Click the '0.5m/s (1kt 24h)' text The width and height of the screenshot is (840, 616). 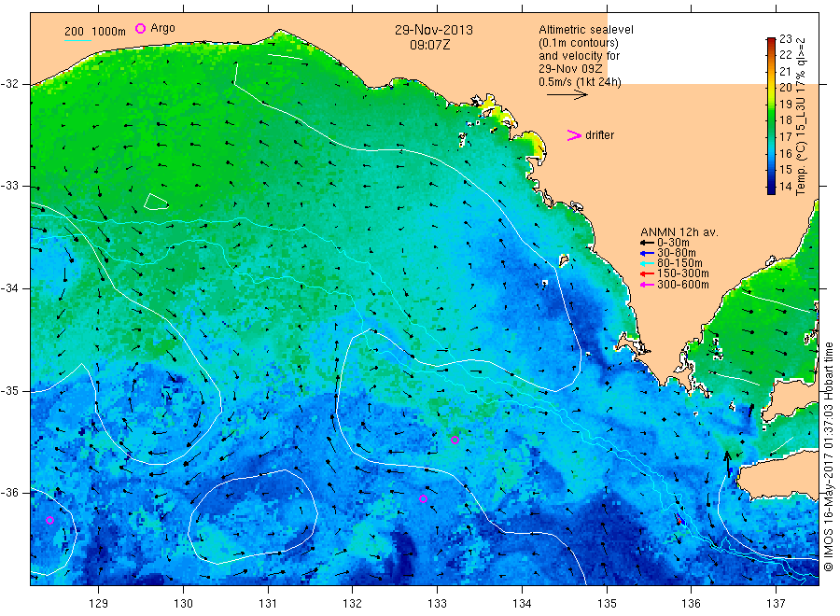pyautogui.click(x=581, y=82)
